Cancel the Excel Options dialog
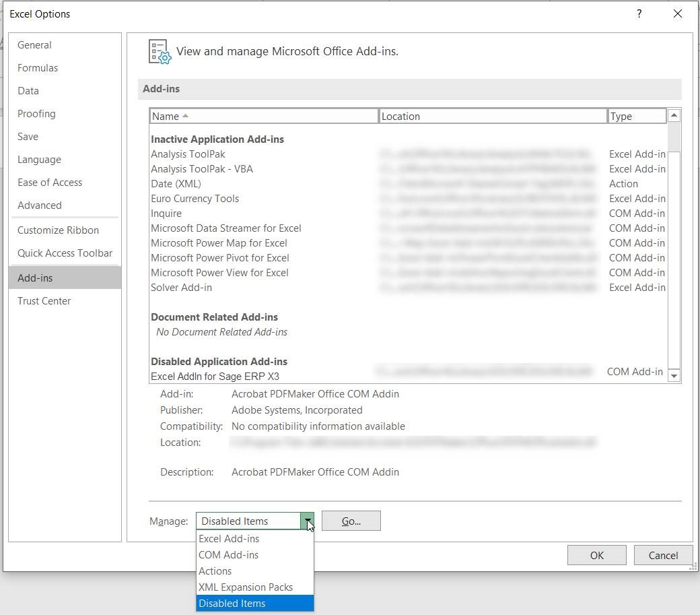700x615 pixels. click(662, 555)
